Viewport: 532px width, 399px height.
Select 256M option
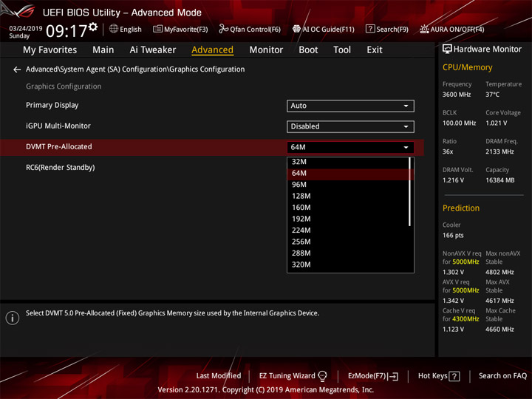[x=348, y=242]
